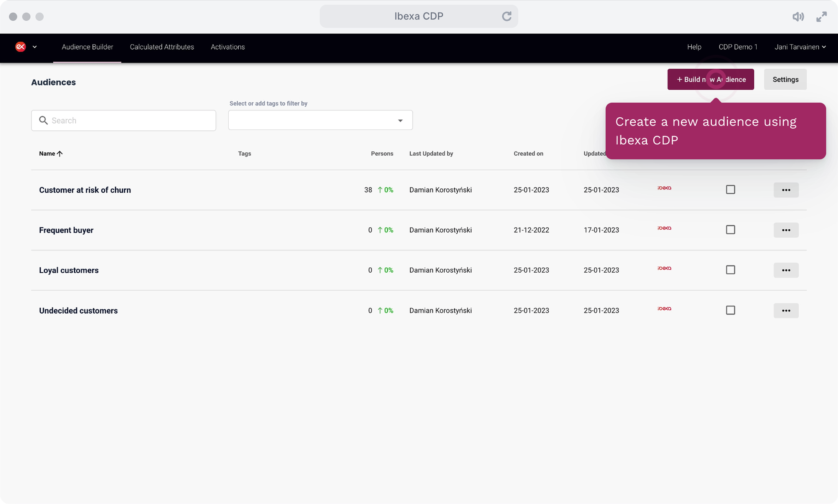Open three-dot menu for Loyal customers
This screenshot has width=838, height=504.
click(x=786, y=270)
